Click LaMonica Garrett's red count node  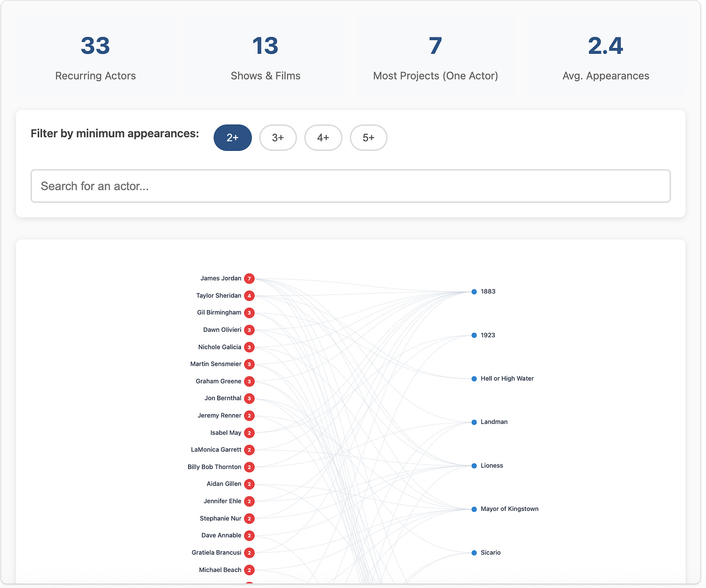coord(249,450)
